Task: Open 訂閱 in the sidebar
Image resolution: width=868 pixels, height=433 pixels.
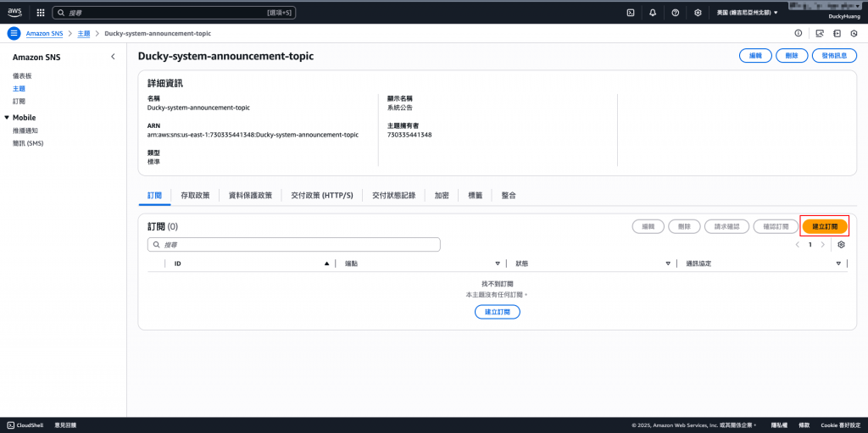Action: 19,102
